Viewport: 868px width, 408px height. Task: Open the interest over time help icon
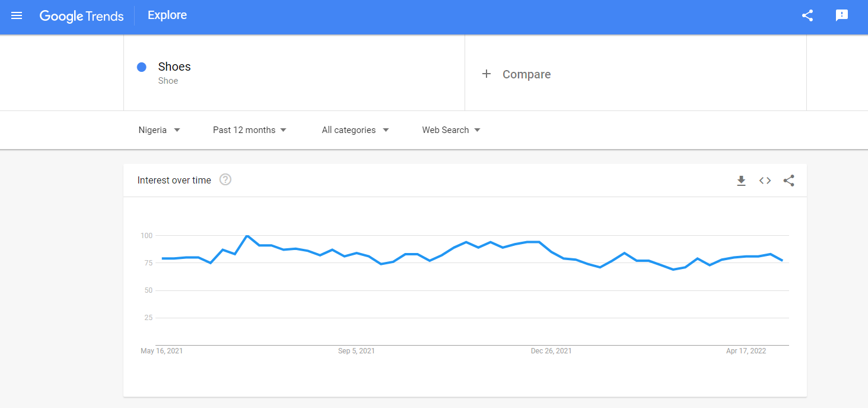(x=225, y=179)
